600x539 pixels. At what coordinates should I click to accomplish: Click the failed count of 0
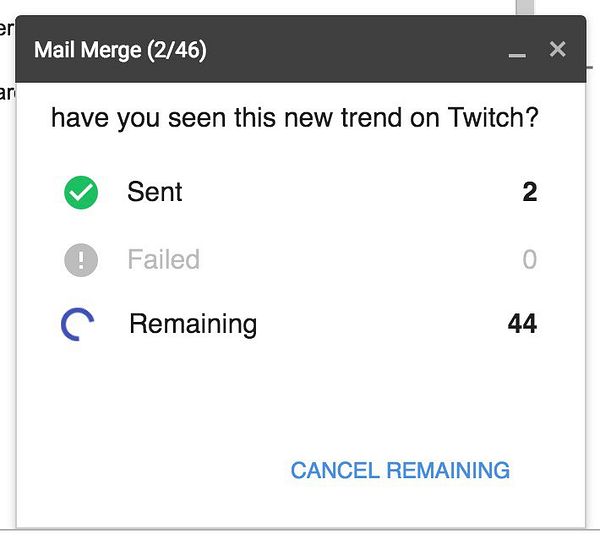click(529, 260)
